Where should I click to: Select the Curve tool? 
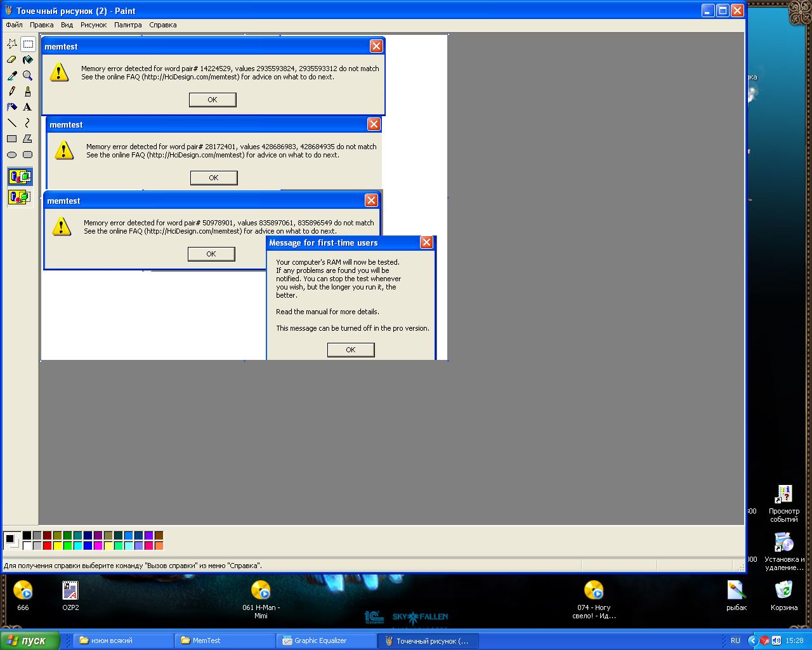pos(28,123)
